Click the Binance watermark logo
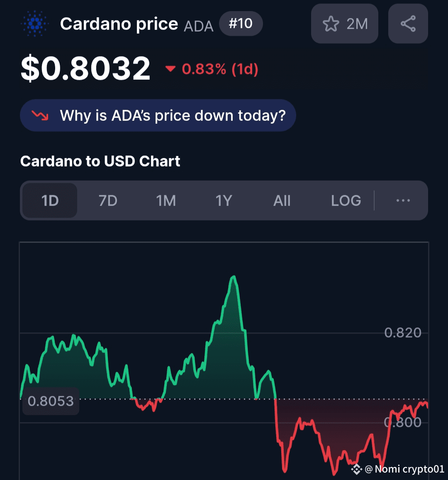 356,469
